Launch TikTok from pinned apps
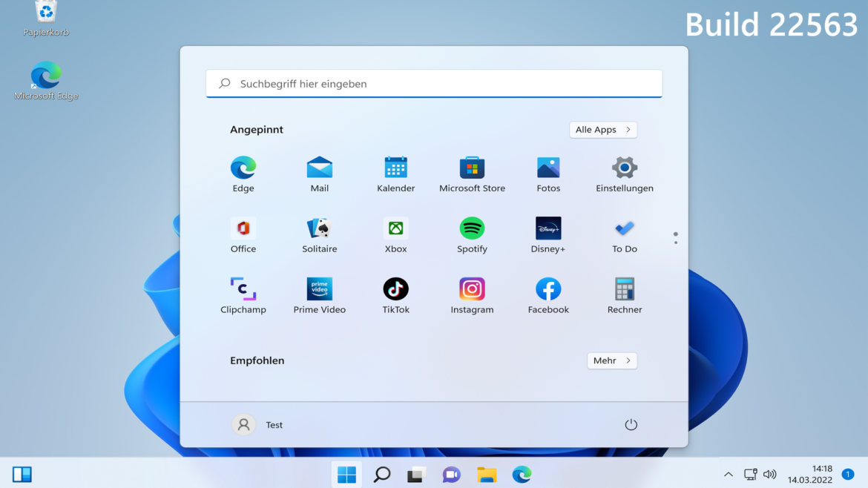 point(395,290)
